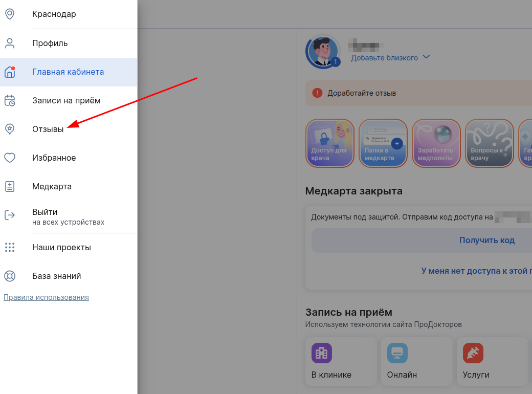Open the Правила использования link
Screen dimensions: 532x394
tap(46, 297)
